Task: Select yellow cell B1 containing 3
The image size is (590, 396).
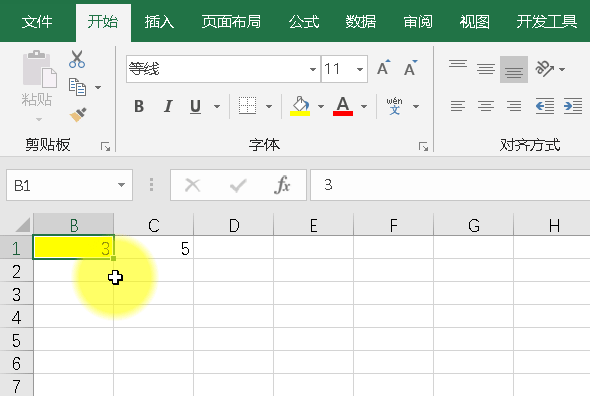Action: [x=74, y=247]
